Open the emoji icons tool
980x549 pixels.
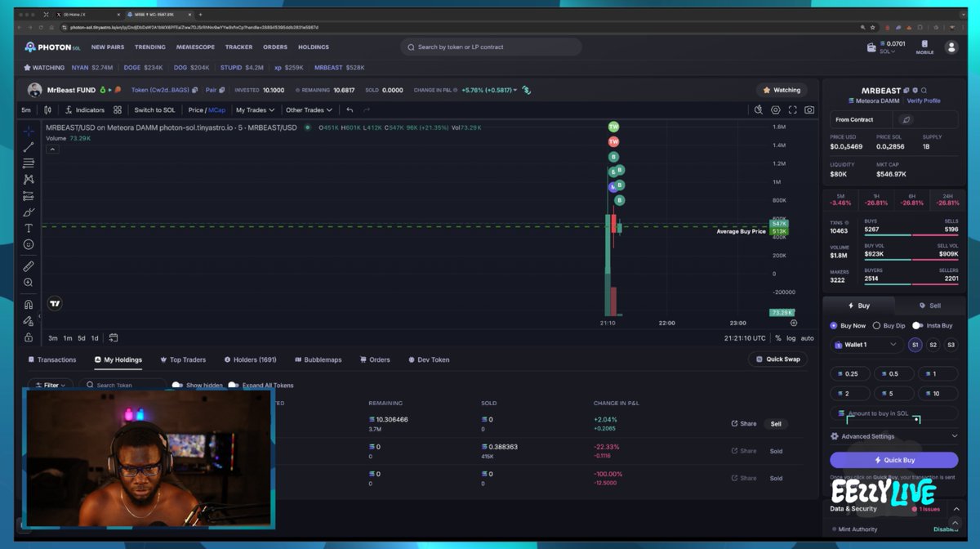tap(29, 244)
